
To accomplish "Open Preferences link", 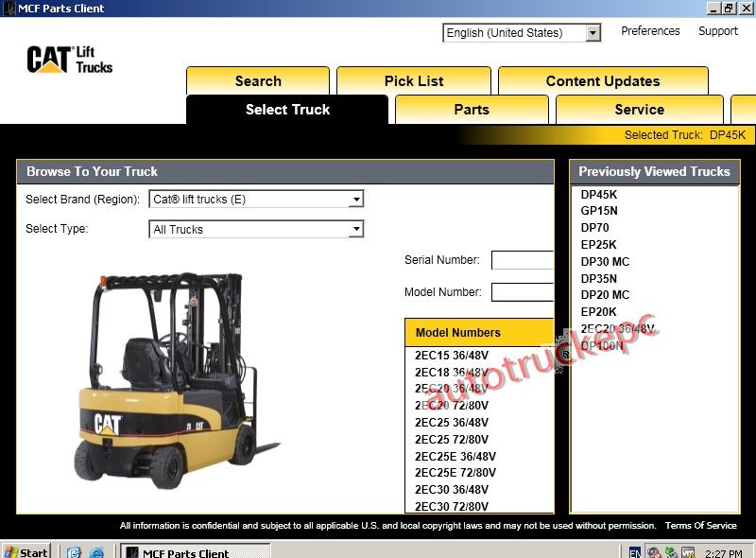I will [650, 31].
